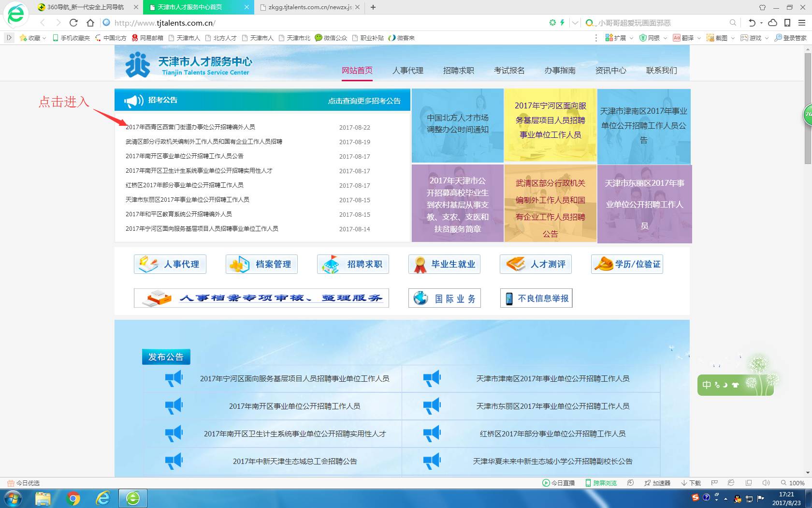Click 登录管家 login button

tap(791, 38)
